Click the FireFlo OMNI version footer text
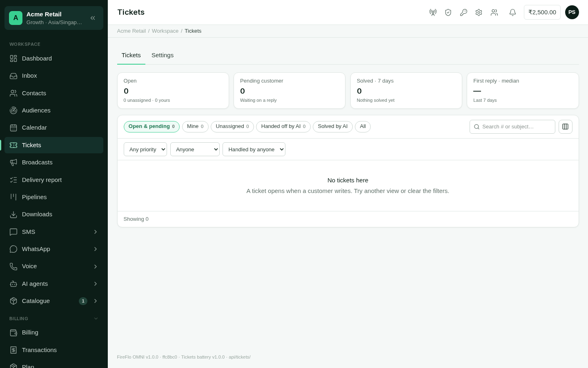 pyautogui.click(x=184, y=357)
